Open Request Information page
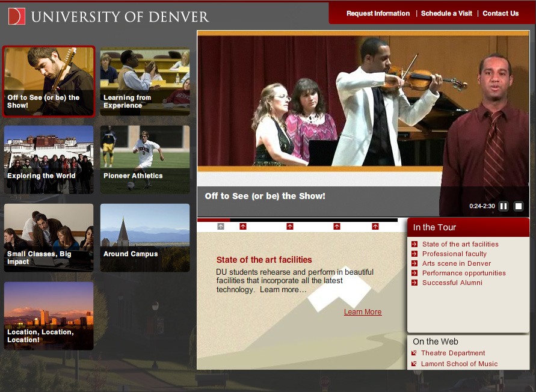 pos(378,13)
